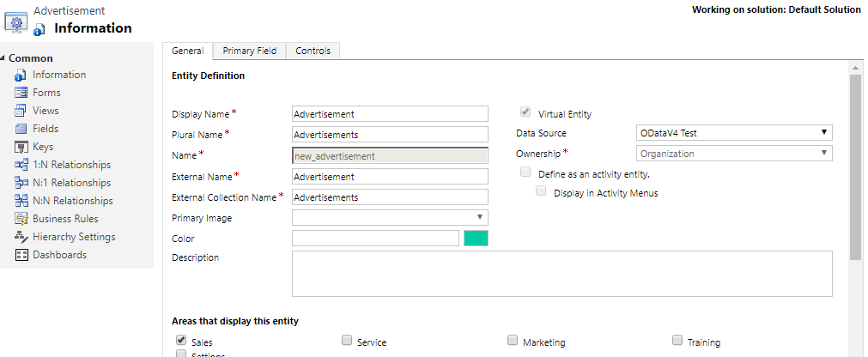868x357 pixels.
Task: Open the Views section
Action: tap(46, 111)
